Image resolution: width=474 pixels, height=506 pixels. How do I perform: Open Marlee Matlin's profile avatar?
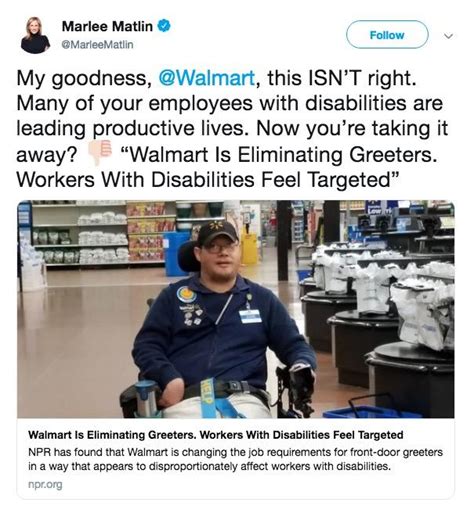pyautogui.click(x=35, y=35)
